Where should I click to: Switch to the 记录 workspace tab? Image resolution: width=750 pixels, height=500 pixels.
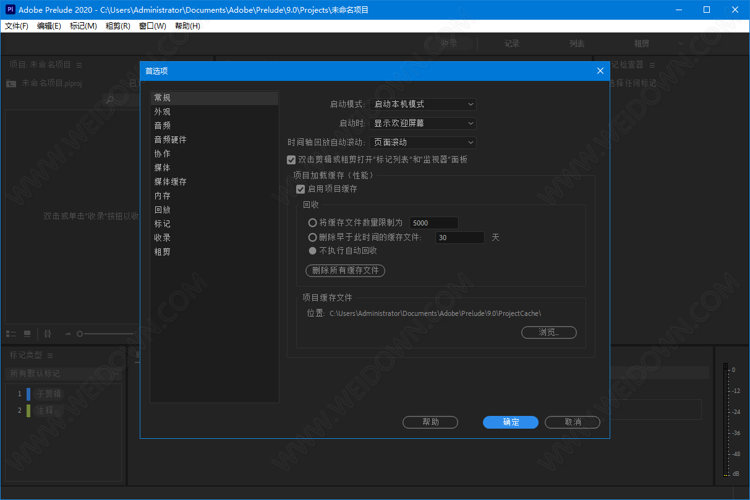pos(512,44)
